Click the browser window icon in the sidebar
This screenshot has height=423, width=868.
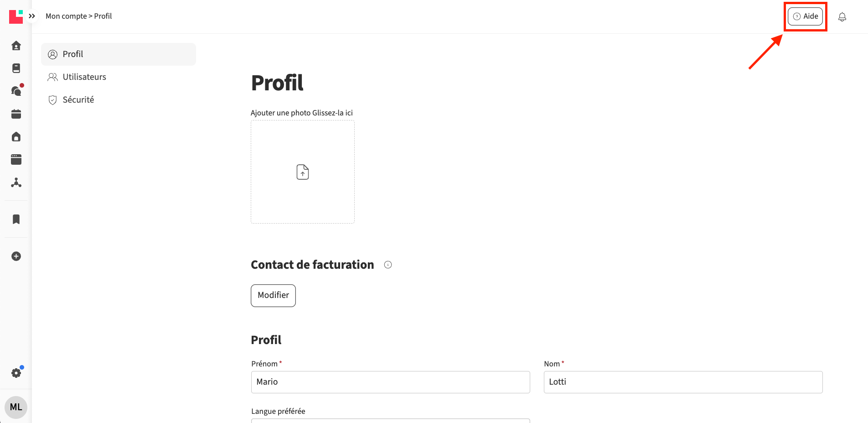tap(16, 159)
